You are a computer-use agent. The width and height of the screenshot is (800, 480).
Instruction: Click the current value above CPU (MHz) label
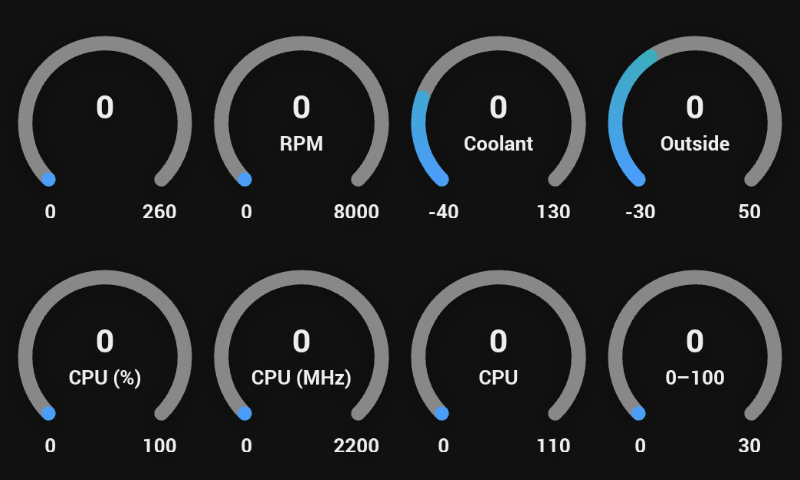[x=301, y=342]
